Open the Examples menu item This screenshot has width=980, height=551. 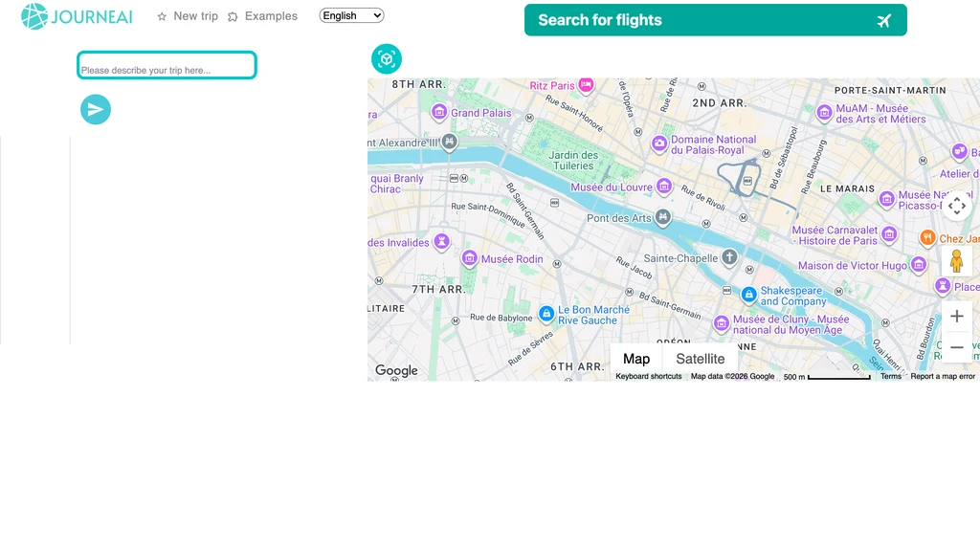262,16
